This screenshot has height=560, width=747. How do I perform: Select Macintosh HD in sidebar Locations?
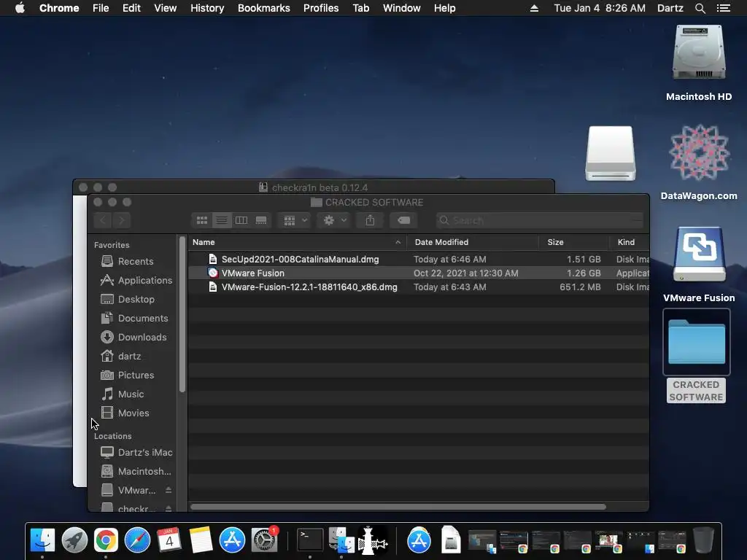pyautogui.click(x=136, y=472)
